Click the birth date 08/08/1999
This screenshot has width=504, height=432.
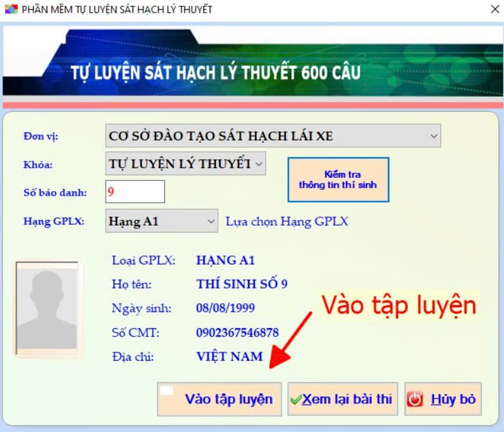226,308
